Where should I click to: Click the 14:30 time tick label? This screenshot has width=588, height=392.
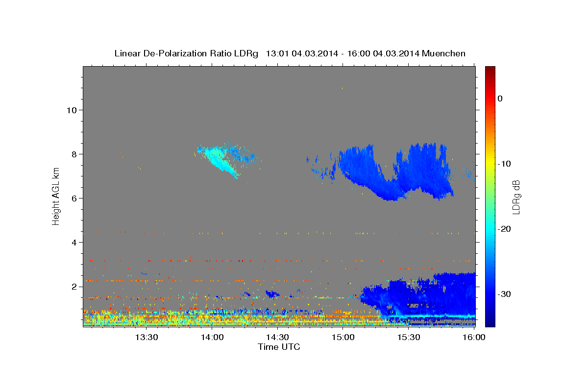pos(277,337)
